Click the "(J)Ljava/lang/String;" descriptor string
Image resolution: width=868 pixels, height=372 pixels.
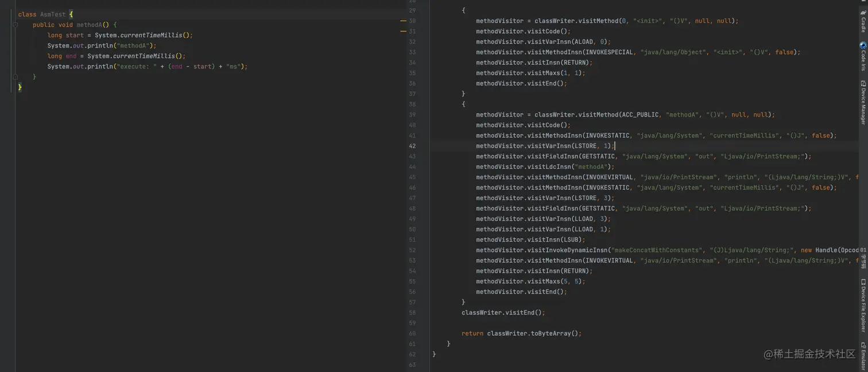point(752,250)
